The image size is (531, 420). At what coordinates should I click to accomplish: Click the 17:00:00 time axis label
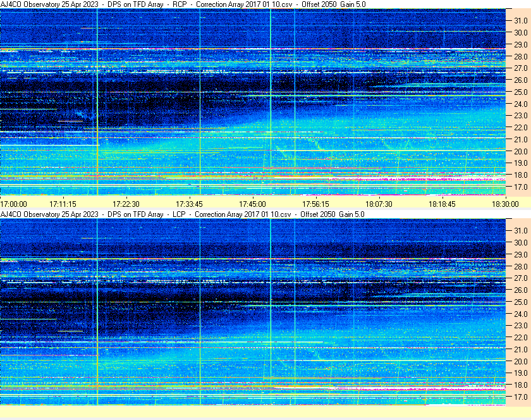(x=13, y=204)
